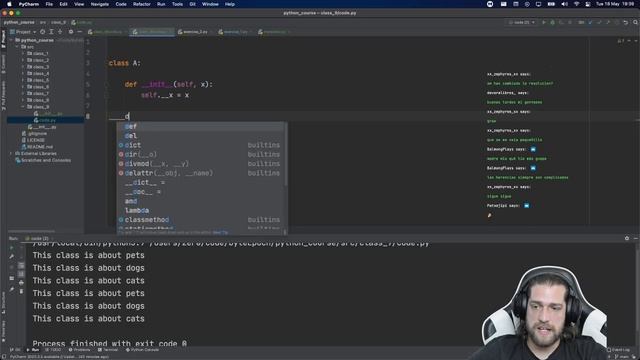Click the trash clear-all icon in Run panel

click(x=21, y=291)
